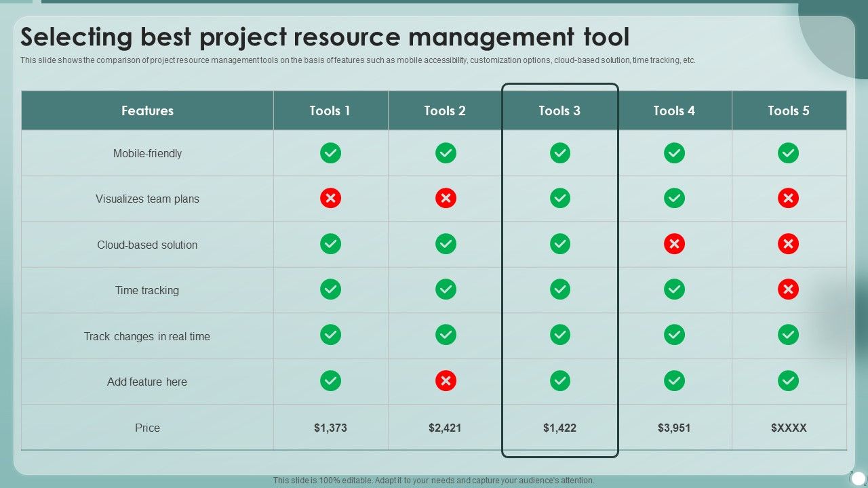Click the '100% editable' footer note
The width and height of the screenshot is (868, 488).
tap(434, 481)
